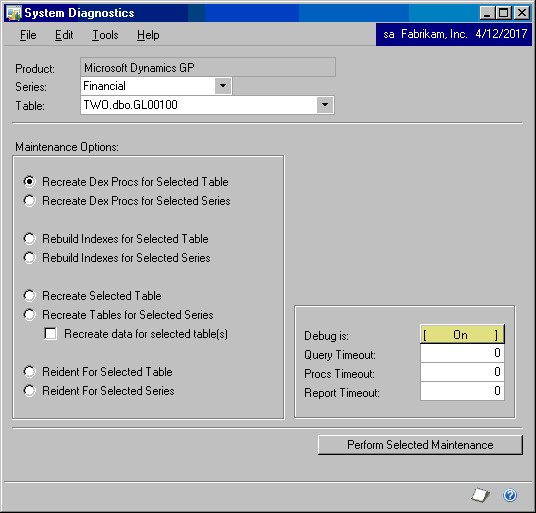Maximize the System Diagnostics window

[x=504, y=13]
